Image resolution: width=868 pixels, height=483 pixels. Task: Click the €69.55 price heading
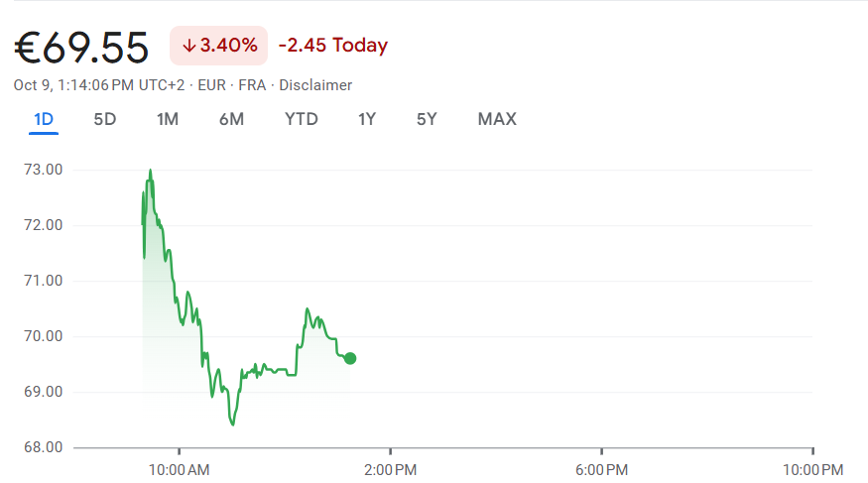click(81, 47)
